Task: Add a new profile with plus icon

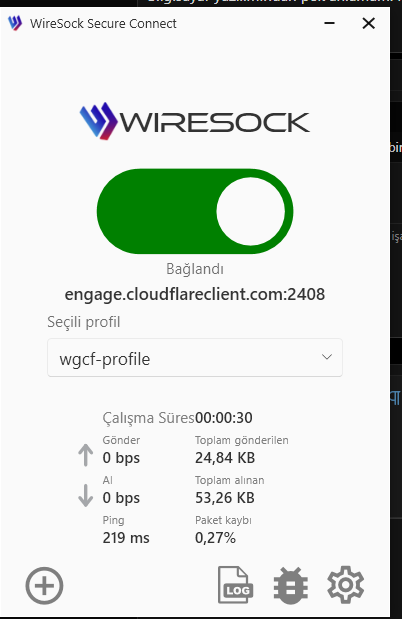Action: coord(44,585)
